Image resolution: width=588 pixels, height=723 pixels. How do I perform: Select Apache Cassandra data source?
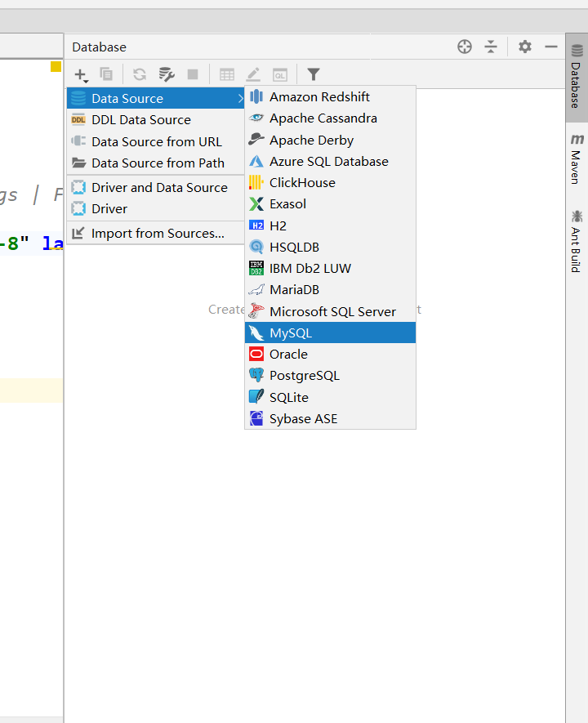330,118
